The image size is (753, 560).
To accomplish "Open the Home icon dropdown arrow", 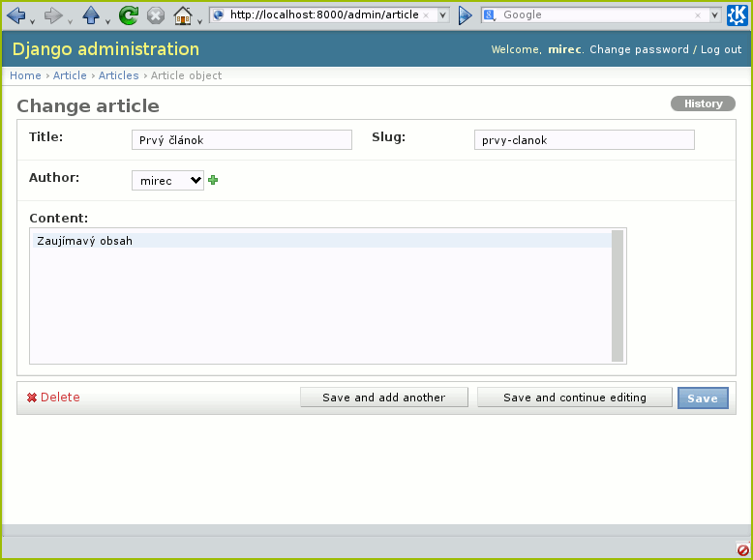I will coord(199,21).
